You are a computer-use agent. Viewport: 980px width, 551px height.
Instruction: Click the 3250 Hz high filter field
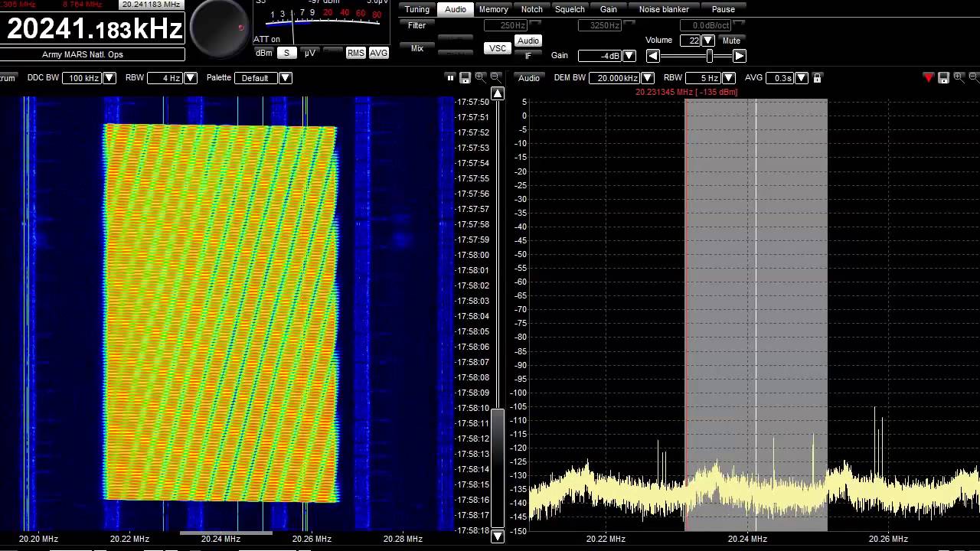point(599,25)
